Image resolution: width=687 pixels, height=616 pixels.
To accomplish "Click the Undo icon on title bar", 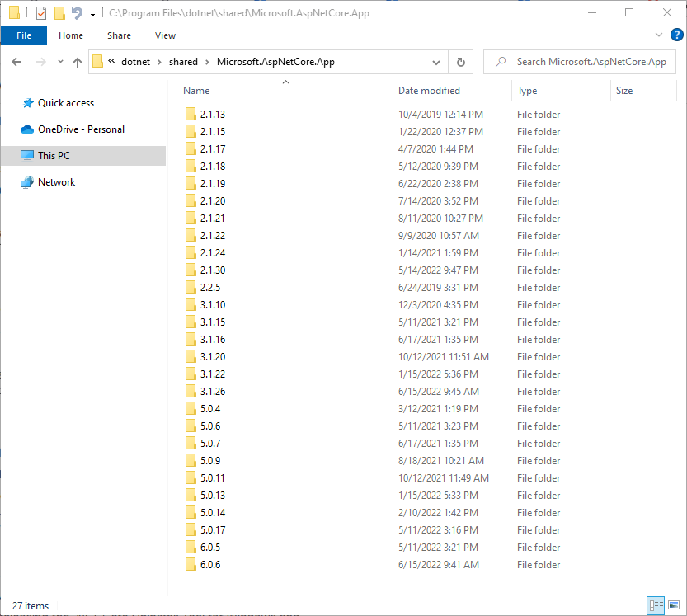I will click(x=77, y=12).
